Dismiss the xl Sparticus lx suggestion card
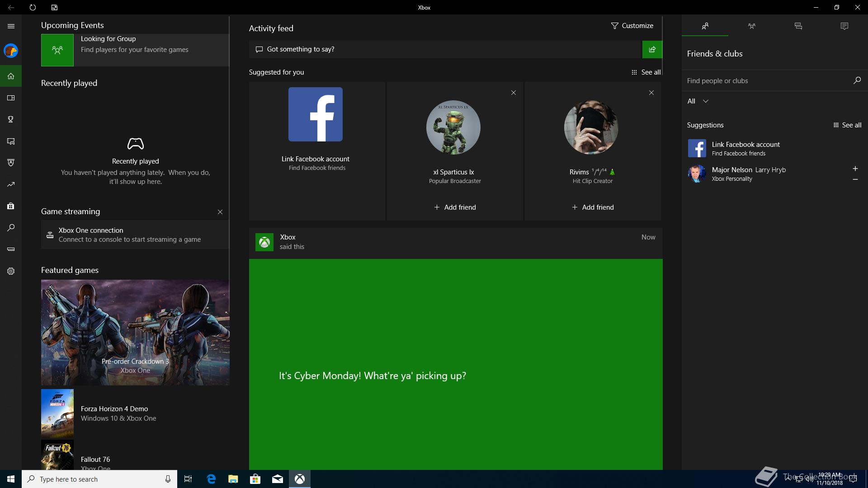 pos(514,93)
